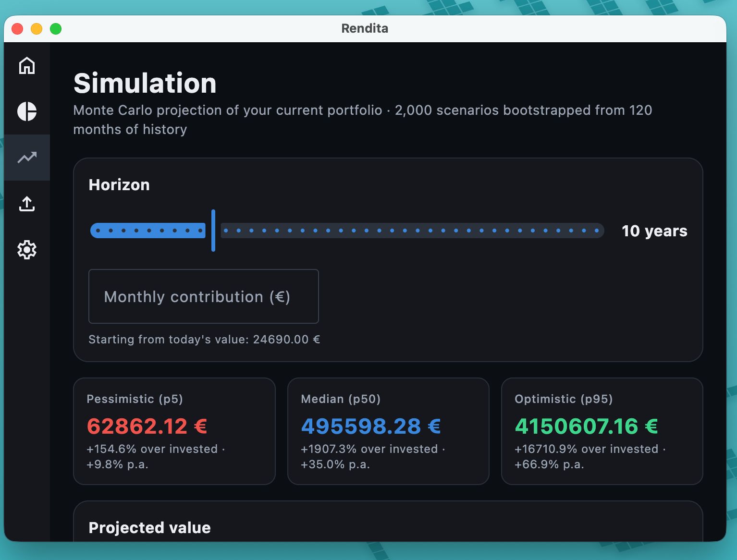Click the filled blue part of Horizon slider

click(x=148, y=231)
